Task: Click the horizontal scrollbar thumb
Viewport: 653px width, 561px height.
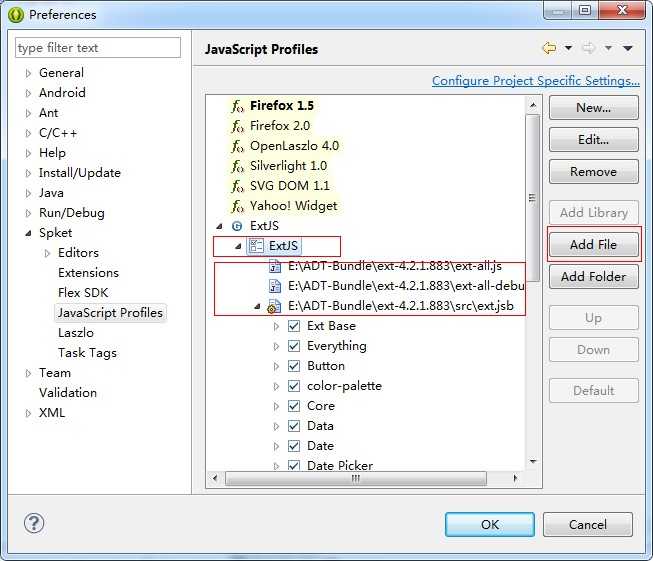Action: click(356, 479)
